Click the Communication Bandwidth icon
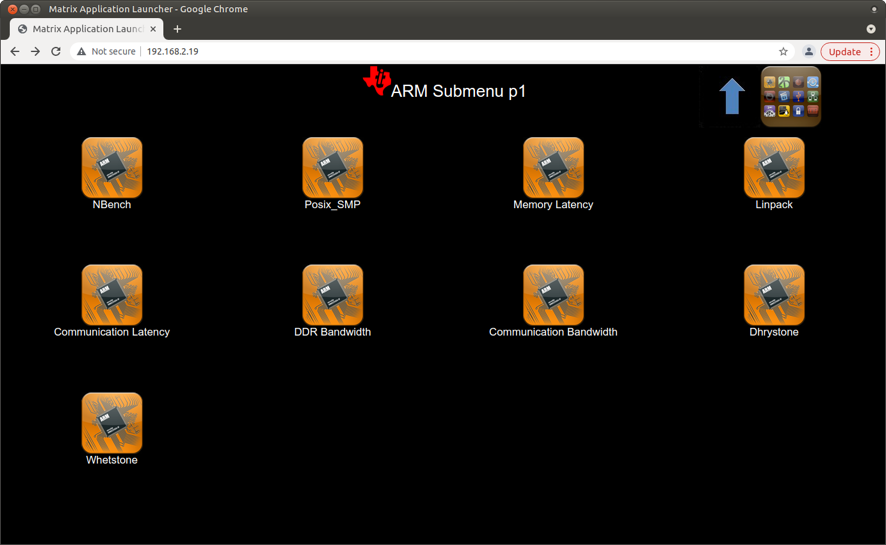This screenshot has width=886, height=545. tap(553, 295)
